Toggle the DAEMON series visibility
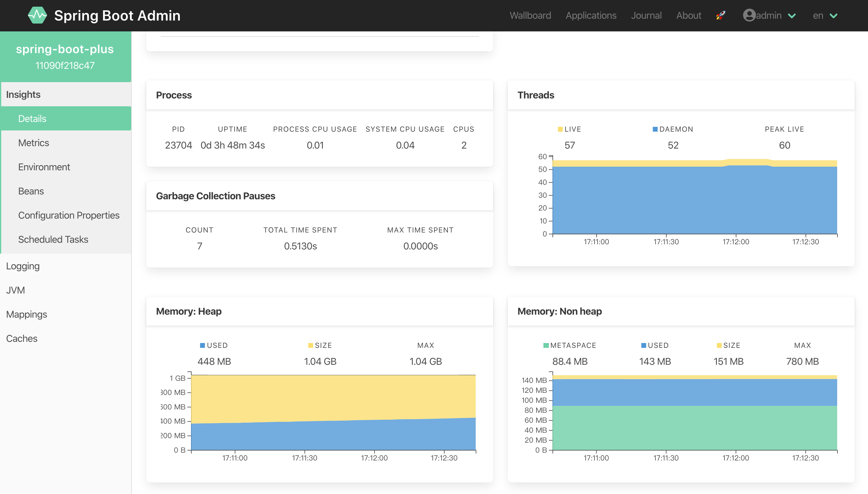The width and height of the screenshot is (868, 494). (673, 129)
